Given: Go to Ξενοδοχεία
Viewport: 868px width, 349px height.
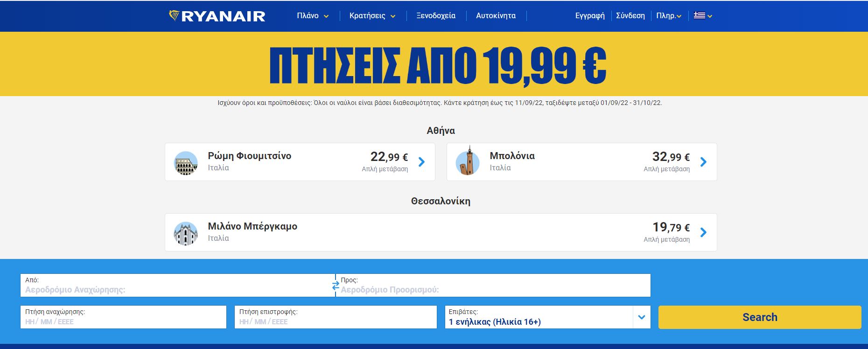Looking at the screenshot, I should [436, 16].
